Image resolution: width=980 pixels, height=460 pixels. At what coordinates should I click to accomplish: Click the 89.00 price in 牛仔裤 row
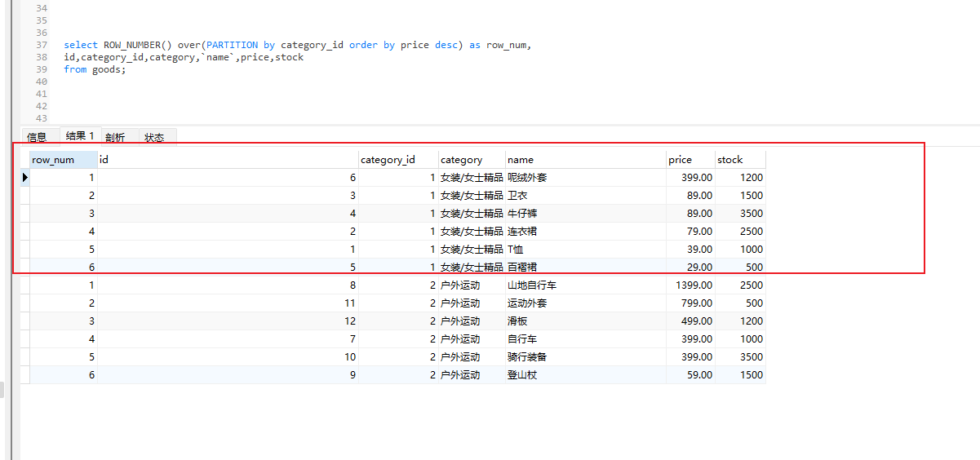(690, 214)
